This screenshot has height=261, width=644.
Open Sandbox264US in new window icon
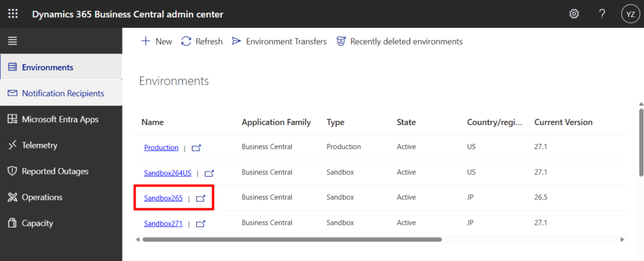coord(209,173)
